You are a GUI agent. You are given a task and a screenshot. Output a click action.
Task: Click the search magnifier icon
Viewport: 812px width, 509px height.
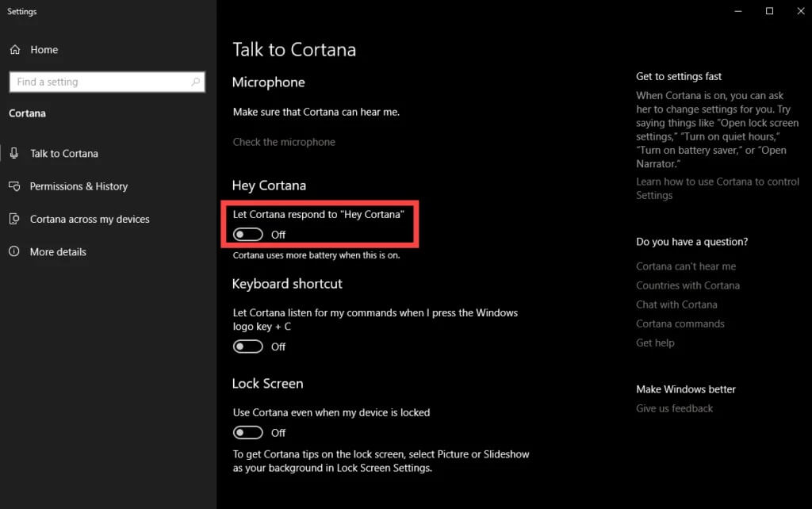(x=195, y=82)
